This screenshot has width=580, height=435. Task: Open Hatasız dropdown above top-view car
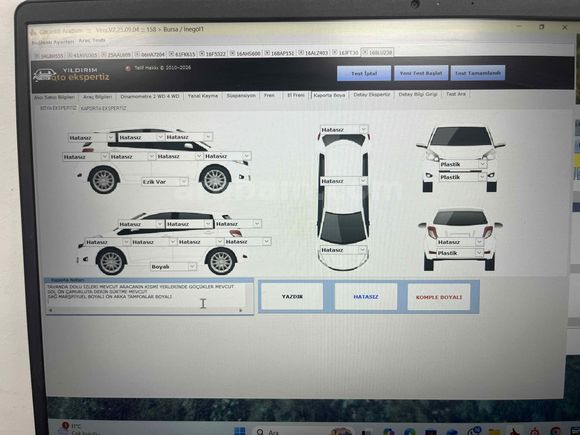pos(363,129)
